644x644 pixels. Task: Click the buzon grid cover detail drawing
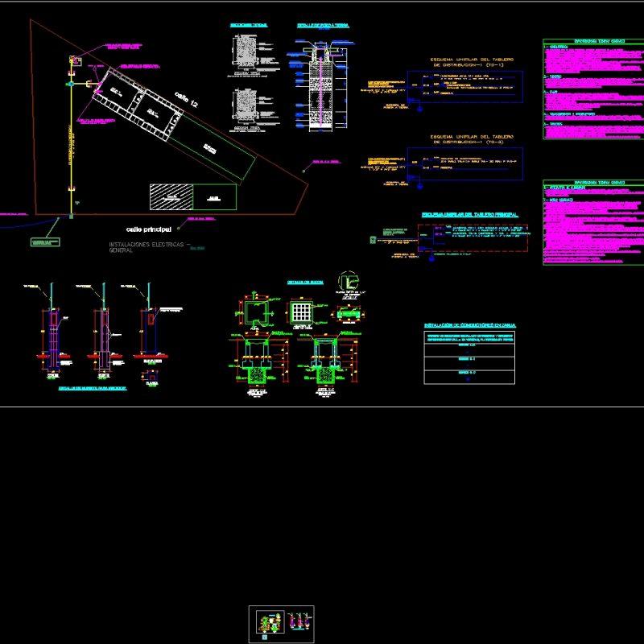[301, 313]
